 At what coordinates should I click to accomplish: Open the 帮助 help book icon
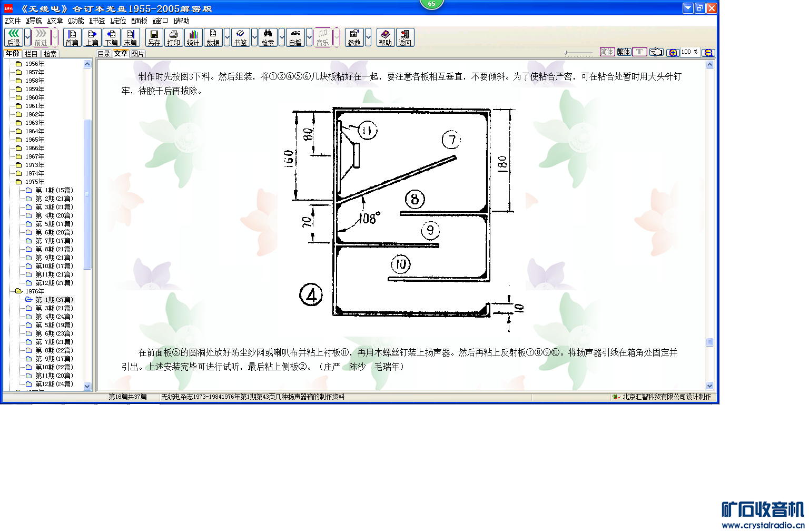pos(386,37)
